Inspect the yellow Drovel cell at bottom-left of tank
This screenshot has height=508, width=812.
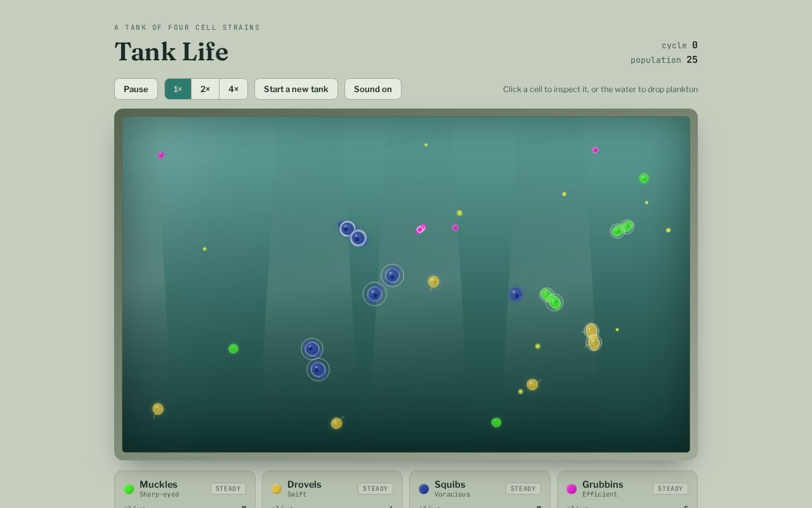click(x=158, y=409)
